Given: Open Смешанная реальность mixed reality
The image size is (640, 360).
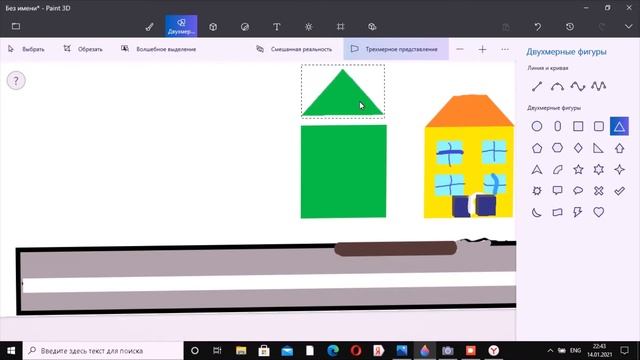Looking at the screenshot, I should click(x=294, y=49).
